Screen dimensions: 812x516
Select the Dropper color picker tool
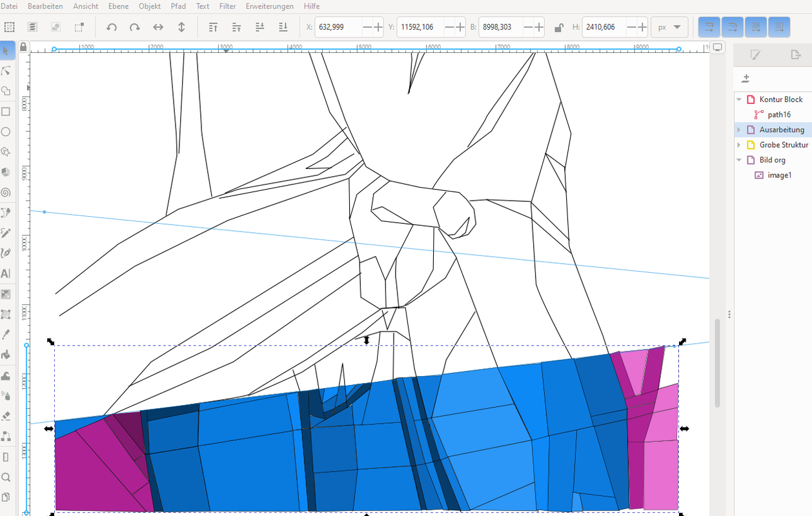coord(6,334)
